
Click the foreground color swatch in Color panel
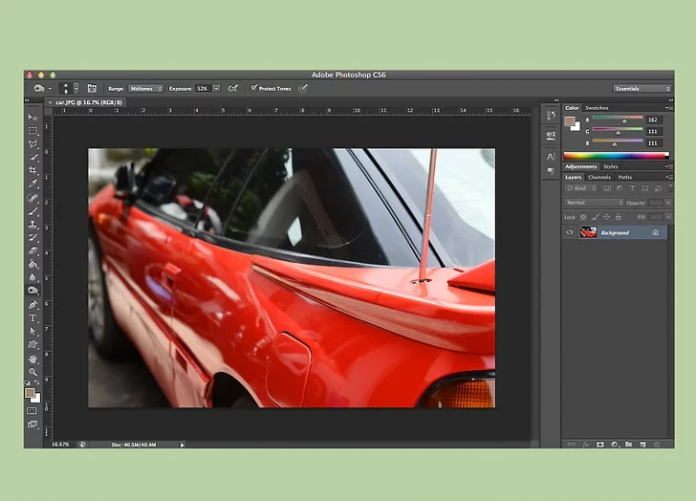tap(570, 121)
